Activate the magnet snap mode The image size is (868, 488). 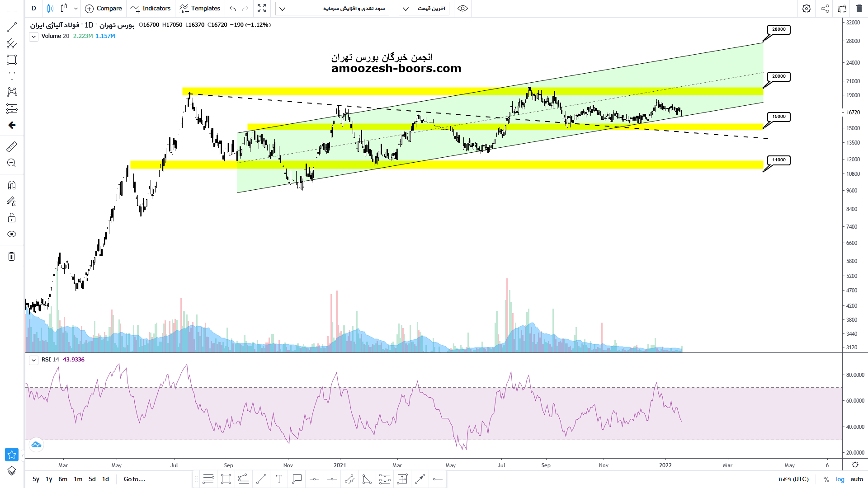[x=12, y=185]
